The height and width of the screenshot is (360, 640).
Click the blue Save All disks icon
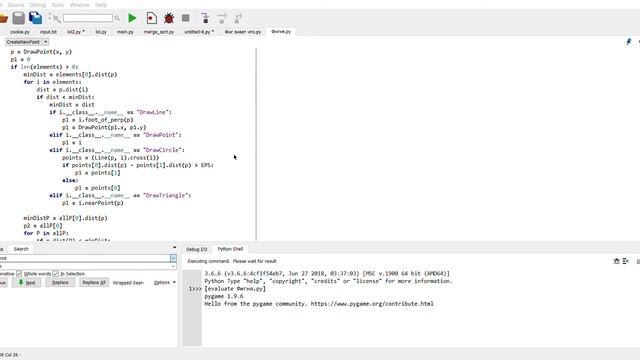coord(36,18)
